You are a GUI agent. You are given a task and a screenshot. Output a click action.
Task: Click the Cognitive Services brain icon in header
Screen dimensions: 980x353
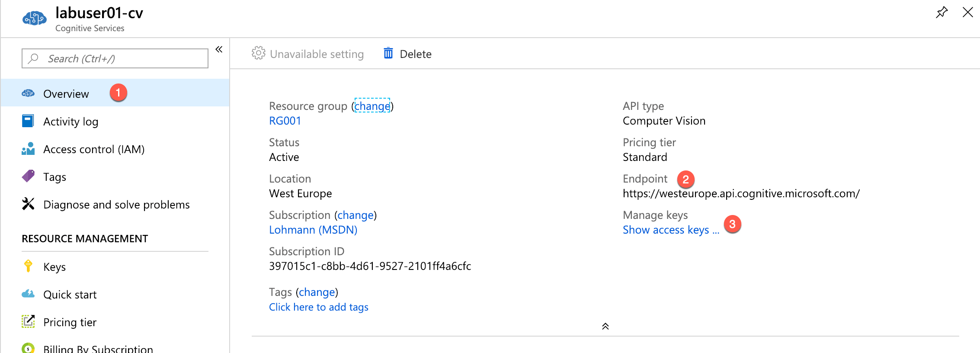point(34,19)
